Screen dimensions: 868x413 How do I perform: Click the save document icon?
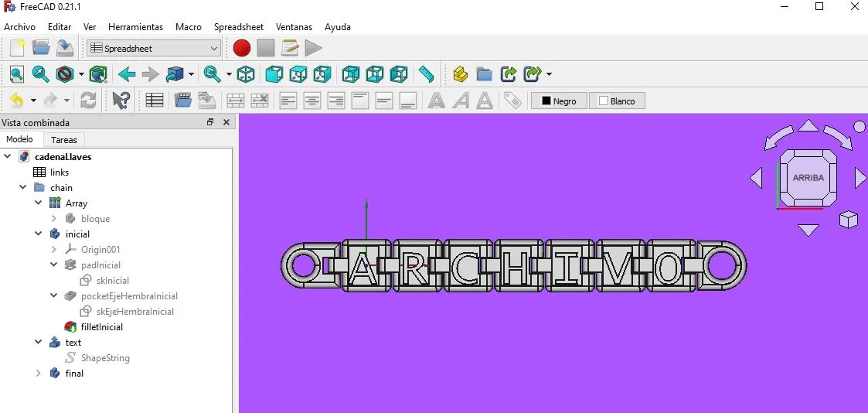coord(65,48)
